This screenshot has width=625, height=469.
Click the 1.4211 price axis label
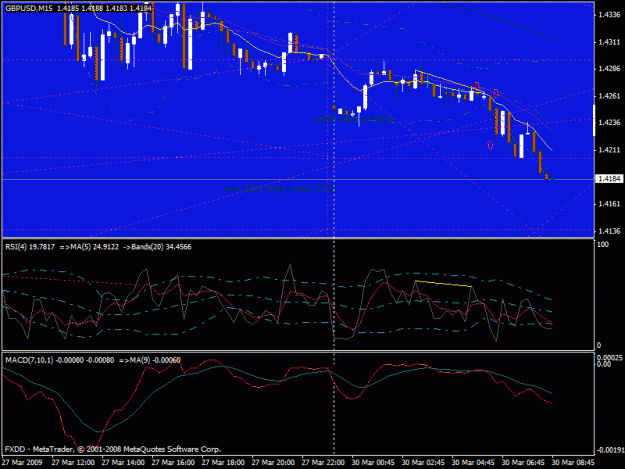tap(609, 150)
